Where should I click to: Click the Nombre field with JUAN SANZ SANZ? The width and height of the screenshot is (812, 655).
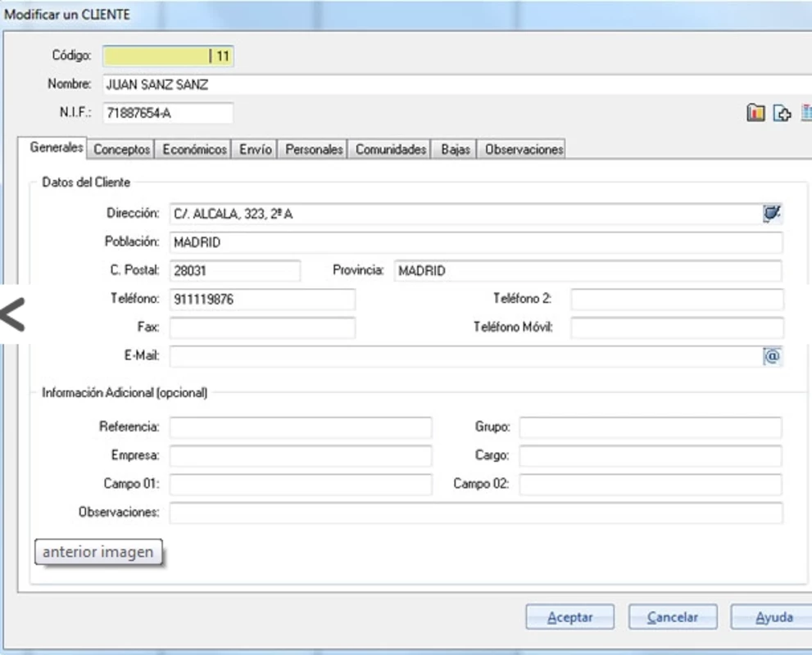(456, 84)
